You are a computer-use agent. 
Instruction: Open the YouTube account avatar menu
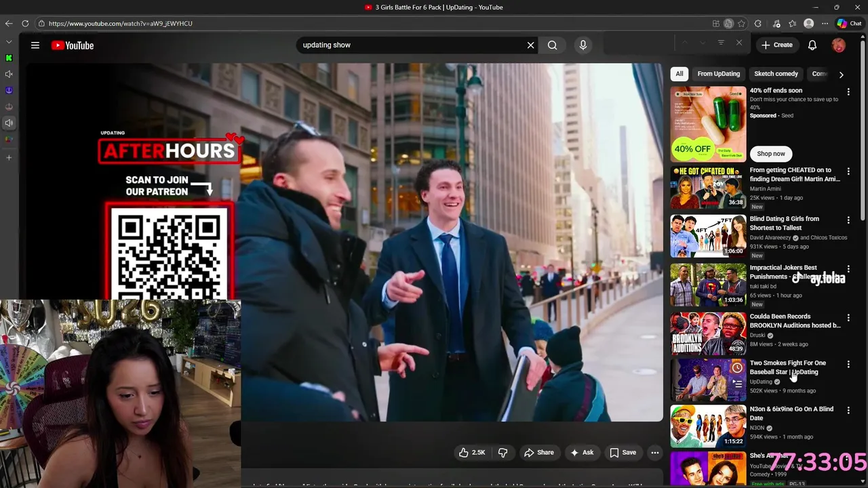pyautogui.click(x=839, y=45)
